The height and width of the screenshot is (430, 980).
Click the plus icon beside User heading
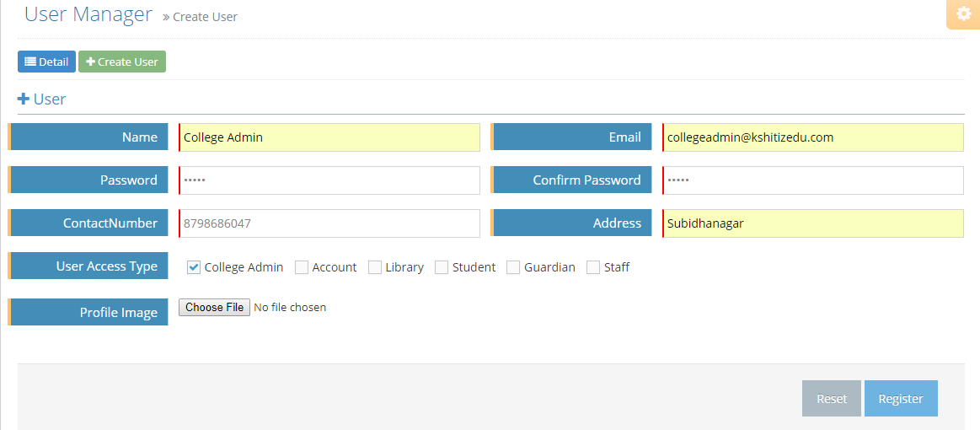pos(24,99)
